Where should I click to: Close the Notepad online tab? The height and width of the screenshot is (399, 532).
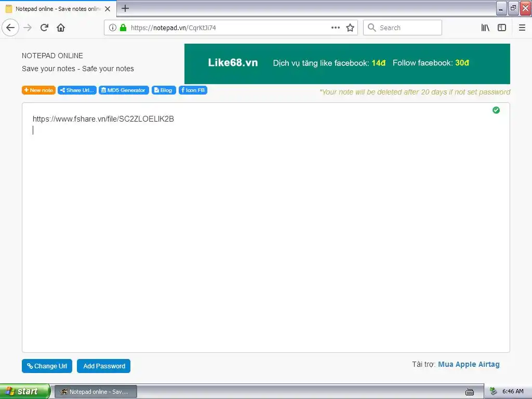(x=108, y=9)
